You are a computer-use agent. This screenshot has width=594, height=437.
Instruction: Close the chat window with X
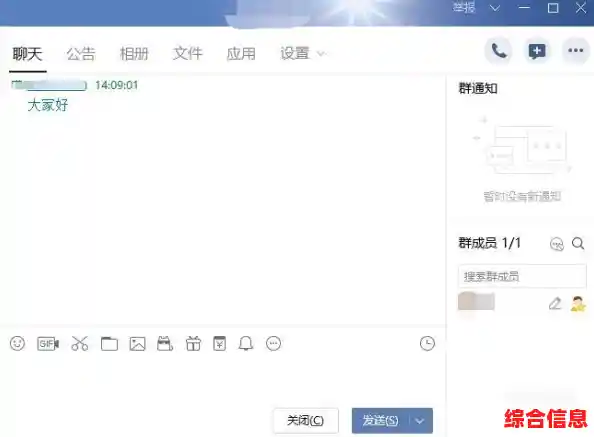(581, 8)
